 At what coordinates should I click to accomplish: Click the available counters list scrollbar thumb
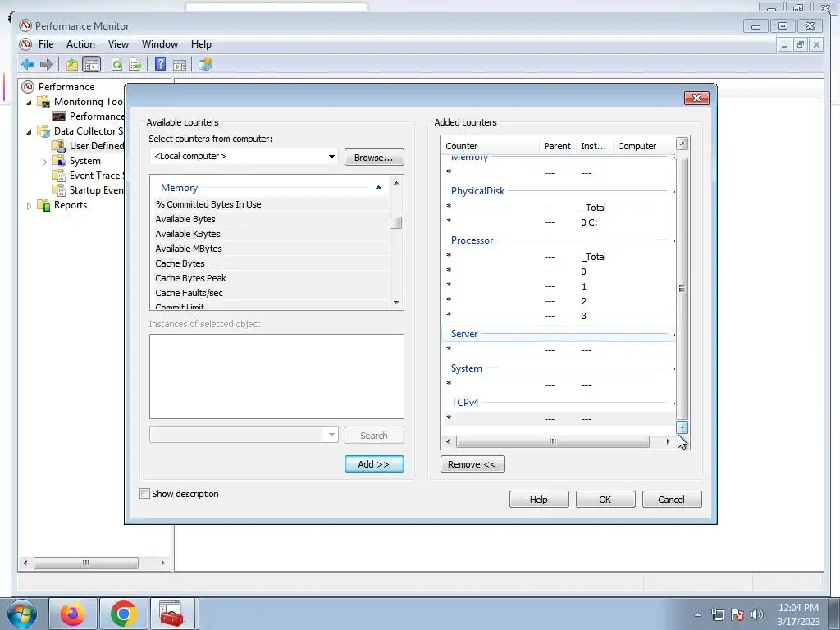pyautogui.click(x=396, y=222)
